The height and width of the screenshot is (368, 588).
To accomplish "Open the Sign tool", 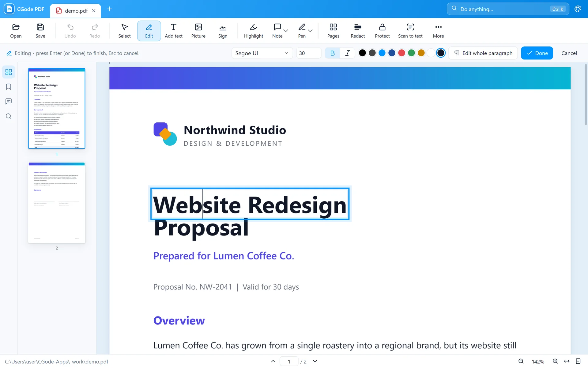I will point(223,31).
